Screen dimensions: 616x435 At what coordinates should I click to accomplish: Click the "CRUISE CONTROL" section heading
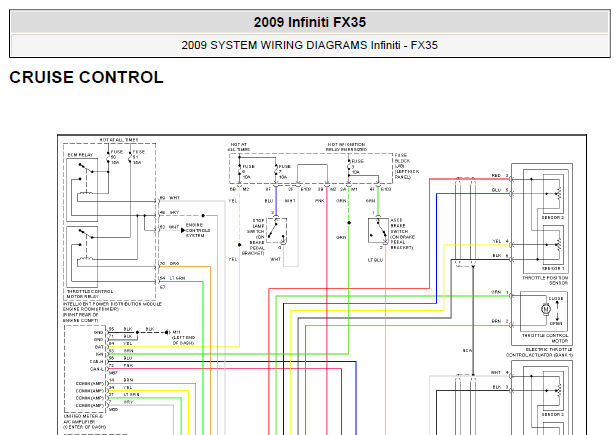pyautogui.click(x=86, y=77)
